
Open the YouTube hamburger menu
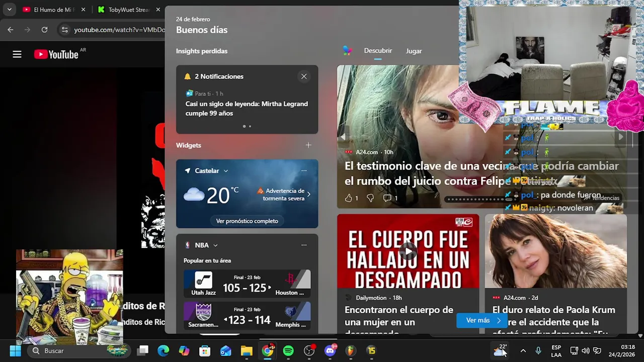[17, 54]
